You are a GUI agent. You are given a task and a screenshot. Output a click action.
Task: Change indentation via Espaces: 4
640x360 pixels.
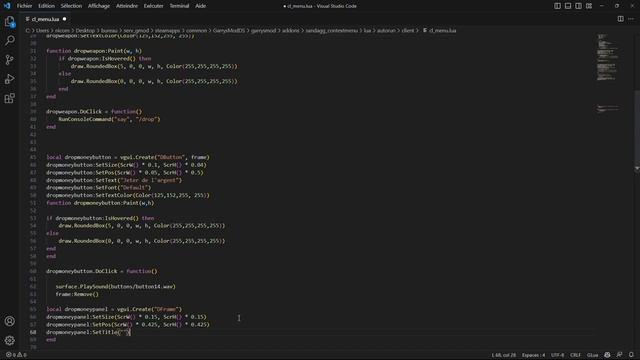tap(533, 355)
